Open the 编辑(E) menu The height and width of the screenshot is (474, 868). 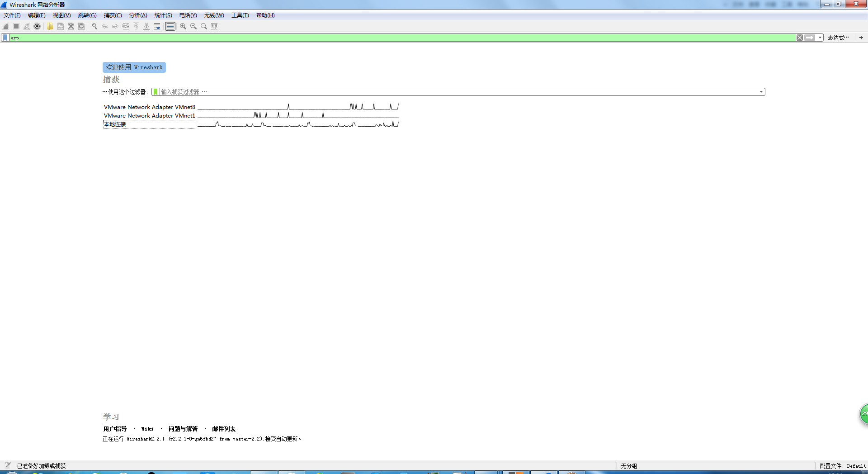[37, 15]
